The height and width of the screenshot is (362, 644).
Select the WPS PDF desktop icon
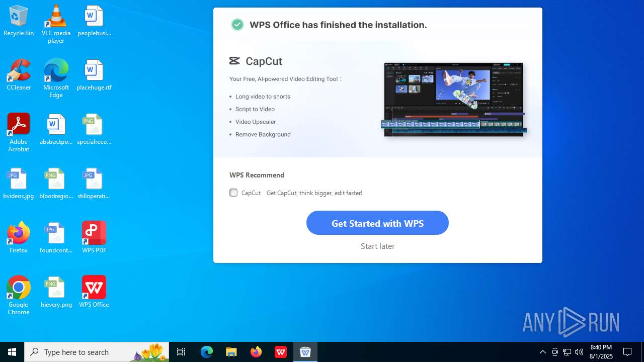point(94,238)
